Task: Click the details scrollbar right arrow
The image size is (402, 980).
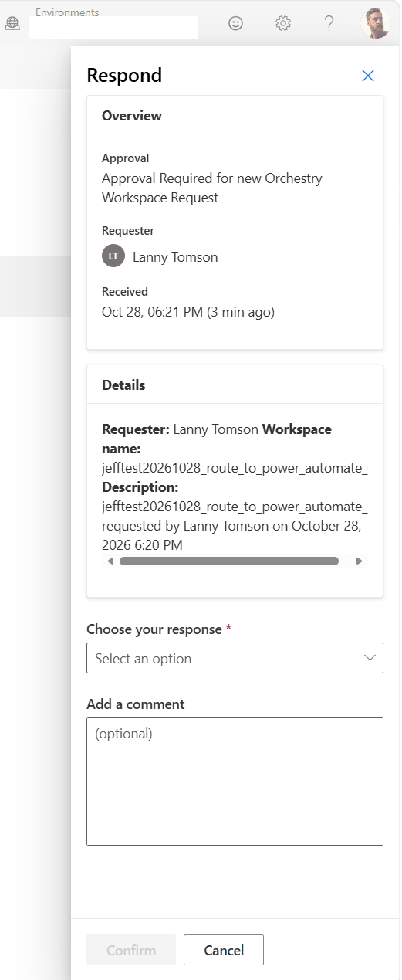Action: coord(359,561)
